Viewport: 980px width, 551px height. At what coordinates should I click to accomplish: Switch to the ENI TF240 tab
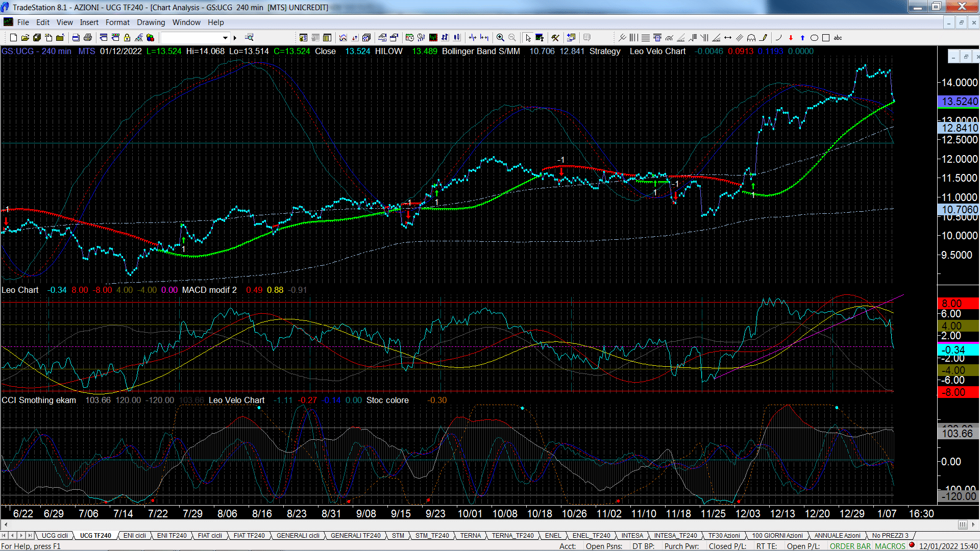pos(171,535)
